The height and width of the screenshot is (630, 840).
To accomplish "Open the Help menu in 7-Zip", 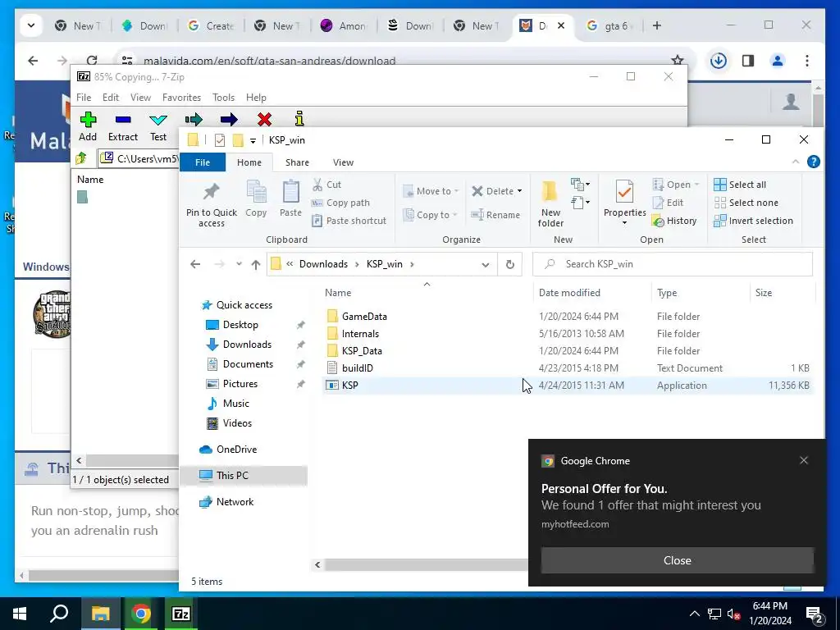I will coord(256,98).
